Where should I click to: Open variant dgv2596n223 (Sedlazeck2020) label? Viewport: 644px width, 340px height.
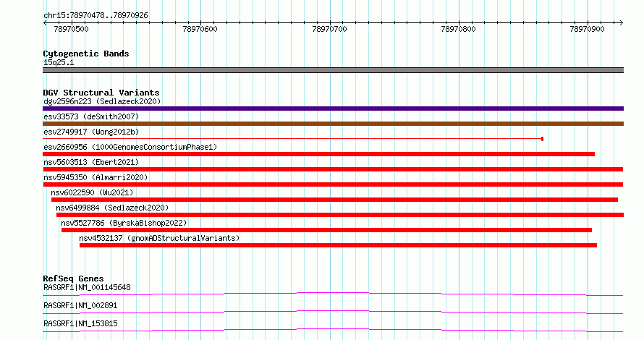(102, 101)
